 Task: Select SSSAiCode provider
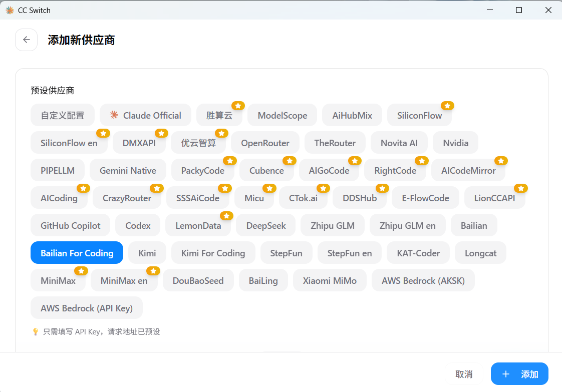click(x=197, y=198)
